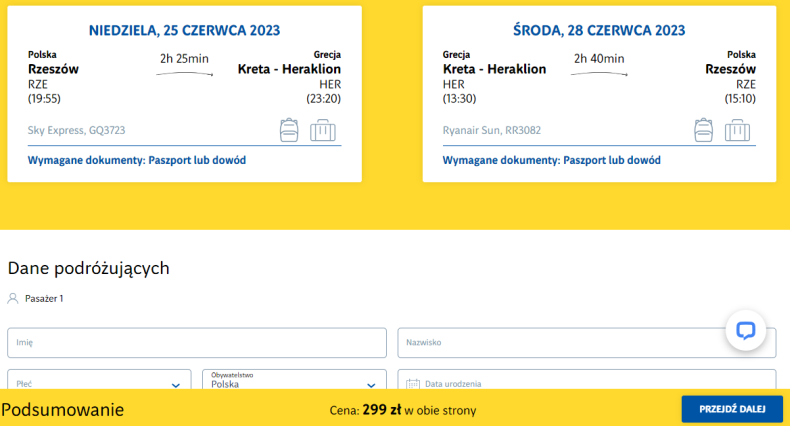This screenshot has height=426, width=790.
Task: Click required documents link on Ryanair Sun card
Action: 552,160
